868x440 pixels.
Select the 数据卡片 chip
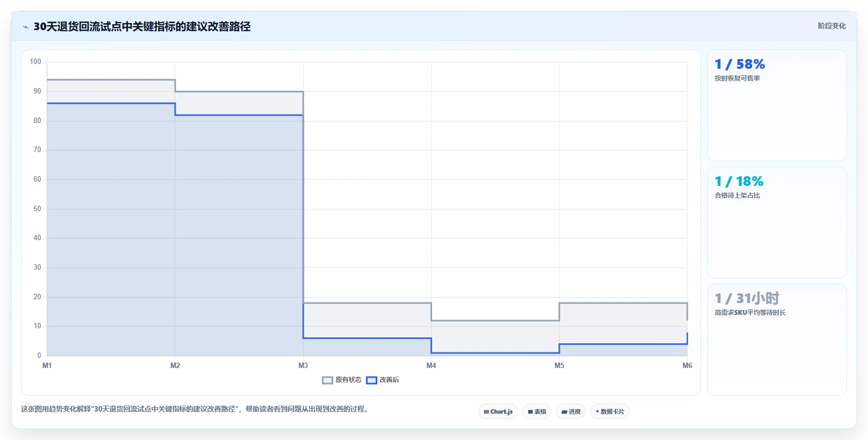pyautogui.click(x=610, y=412)
